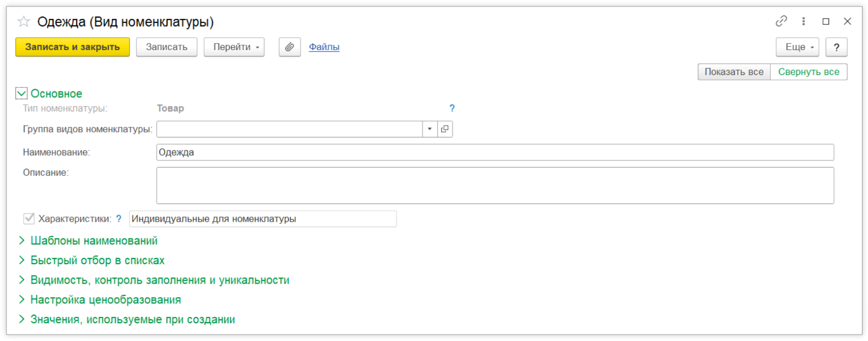Screen dimensions: 868x341
Task: Open the Файлы link
Action: tap(324, 47)
